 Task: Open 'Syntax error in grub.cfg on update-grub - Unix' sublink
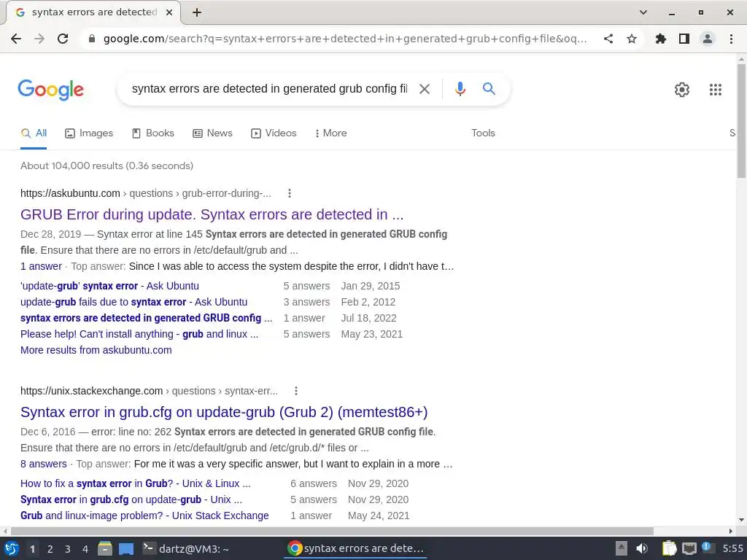pyautogui.click(x=131, y=500)
